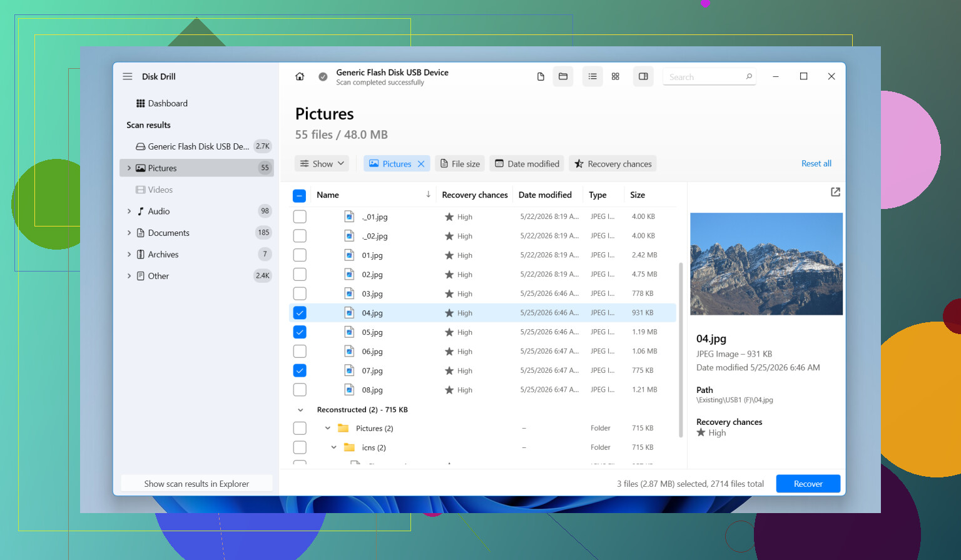Click the 4.75 MB size cell
Image resolution: width=961 pixels, height=560 pixels.
coord(644,274)
